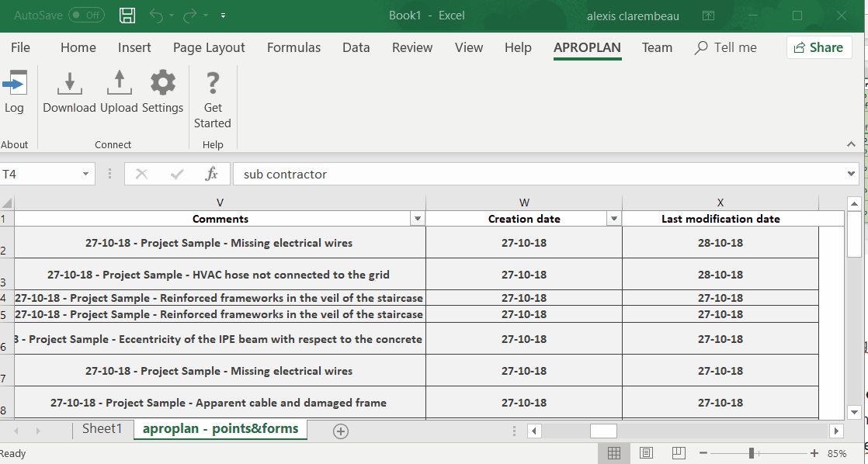868x464 pixels.
Task: Click cell 'Apparent cable and damaged frame'
Action: (x=220, y=403)
